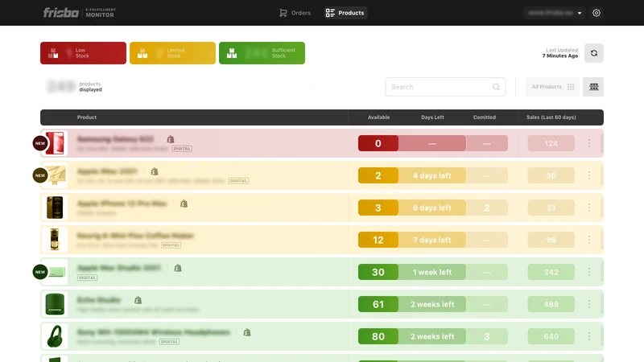Click the search magnifier icon
Viewport: 644px width, 362px height.
pyautogui.click(x=496, y=87)
